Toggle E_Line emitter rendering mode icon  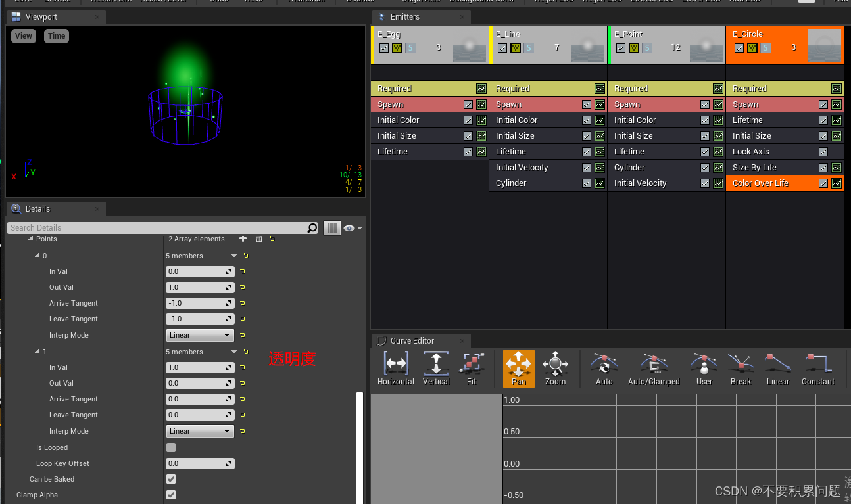tap(516, 48)
